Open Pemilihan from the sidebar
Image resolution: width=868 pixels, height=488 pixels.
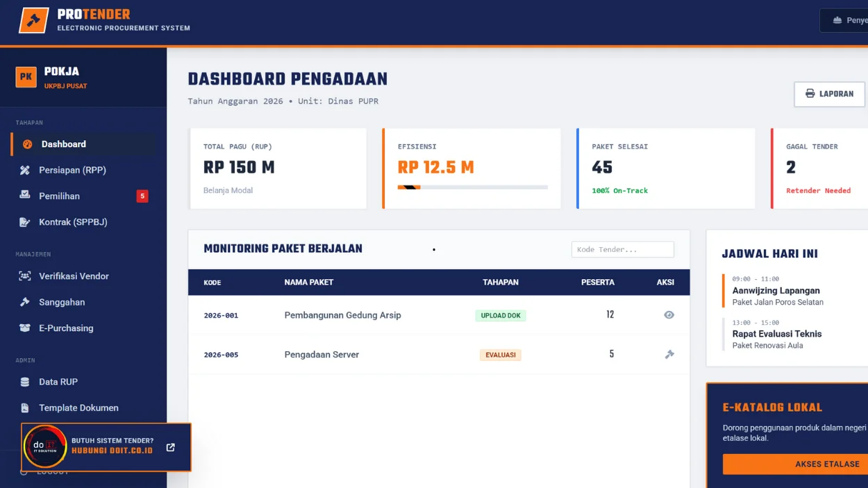[x=58, y=196]
